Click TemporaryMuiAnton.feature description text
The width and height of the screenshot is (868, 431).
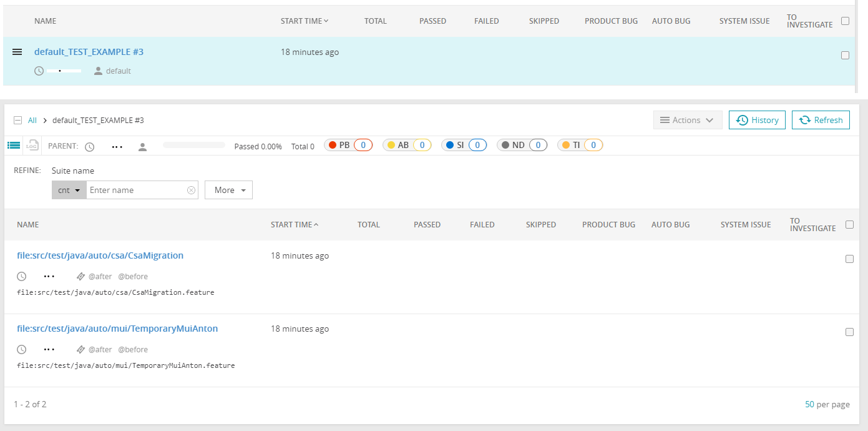[126, 365]
